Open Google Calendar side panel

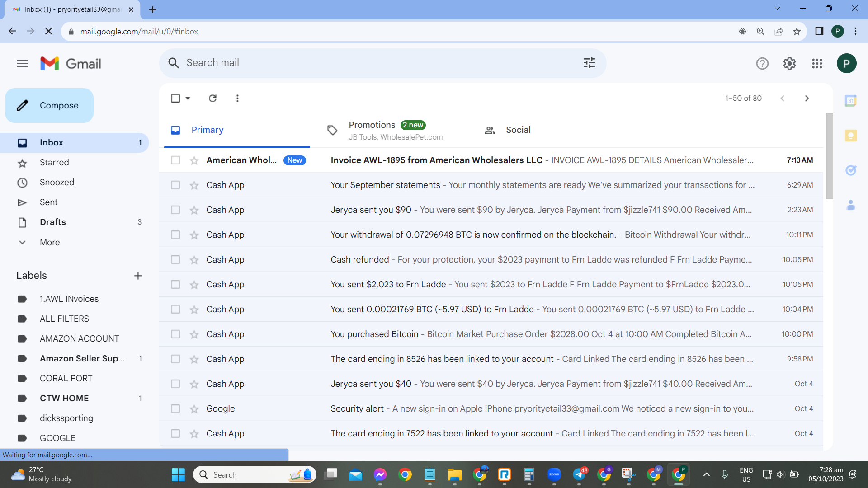851,101
